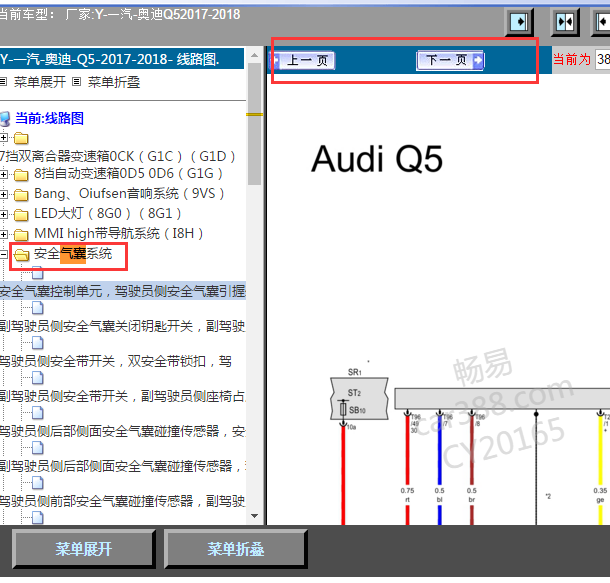Expand MMI high带导航系统 folder
Image resolution: width=610 pixels, height=583 pixels.
pos(4,234)
